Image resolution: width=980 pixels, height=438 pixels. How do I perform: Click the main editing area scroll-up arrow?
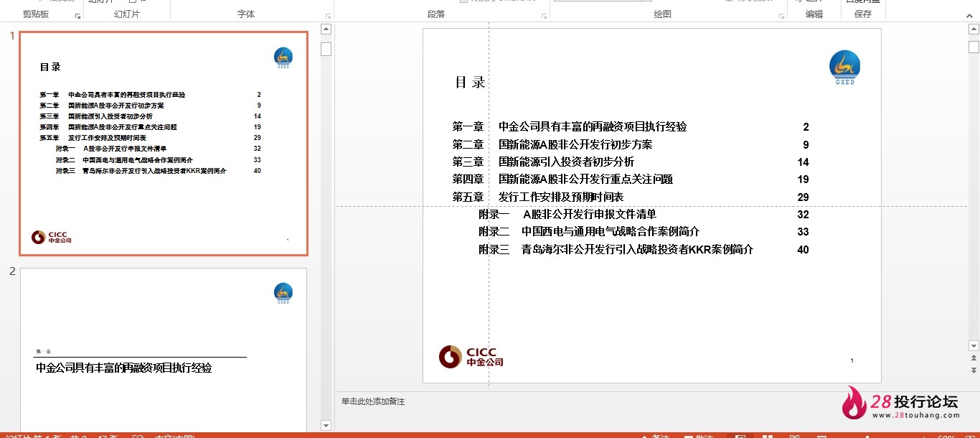[974, 29]
